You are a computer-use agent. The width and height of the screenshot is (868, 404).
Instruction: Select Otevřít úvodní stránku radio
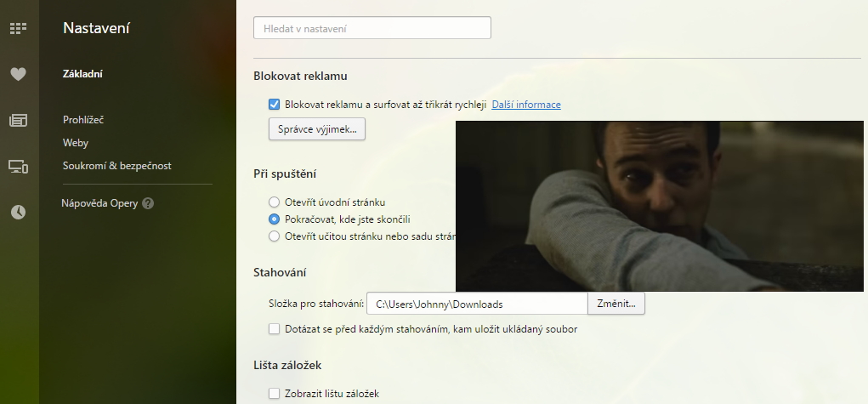pyautogui.click(x=274, y=202)
